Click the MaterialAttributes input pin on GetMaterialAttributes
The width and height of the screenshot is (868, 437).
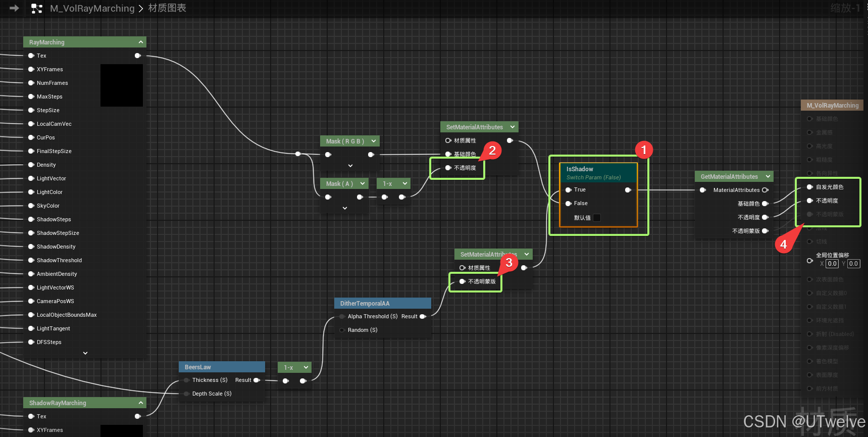[703, 190]
